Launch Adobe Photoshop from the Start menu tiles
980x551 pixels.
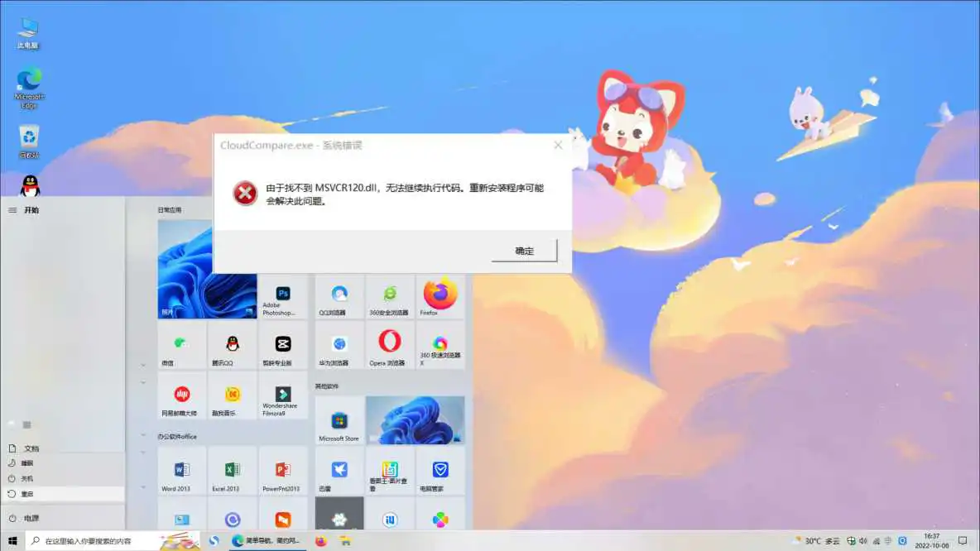coord(284,295)
